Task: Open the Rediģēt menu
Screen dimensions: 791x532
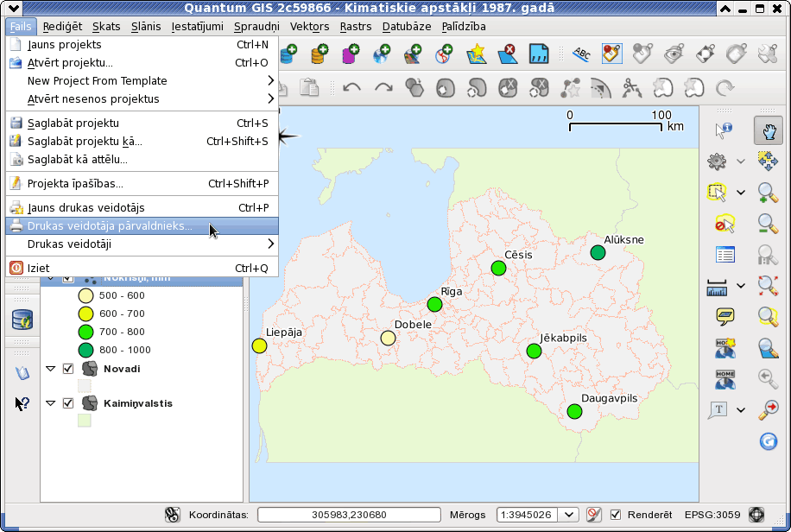Action: click(62, 26)
